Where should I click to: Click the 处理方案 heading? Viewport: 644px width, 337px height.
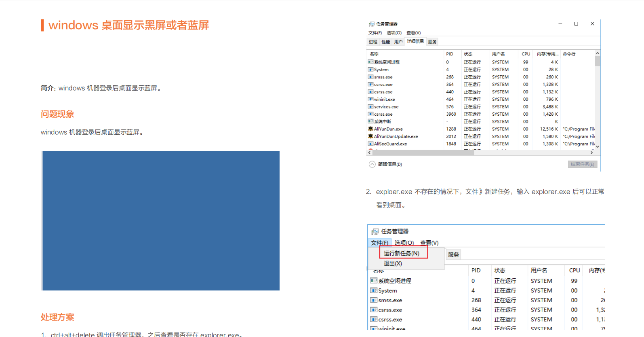point(57,317)
